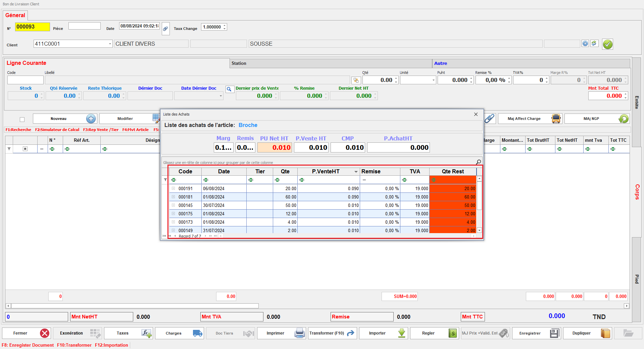This screenshot has width=644, height=349.
Task: Toggle the select-all checkbox in main grid filter row
Action: pyautogui.click(x=25, y=149)
